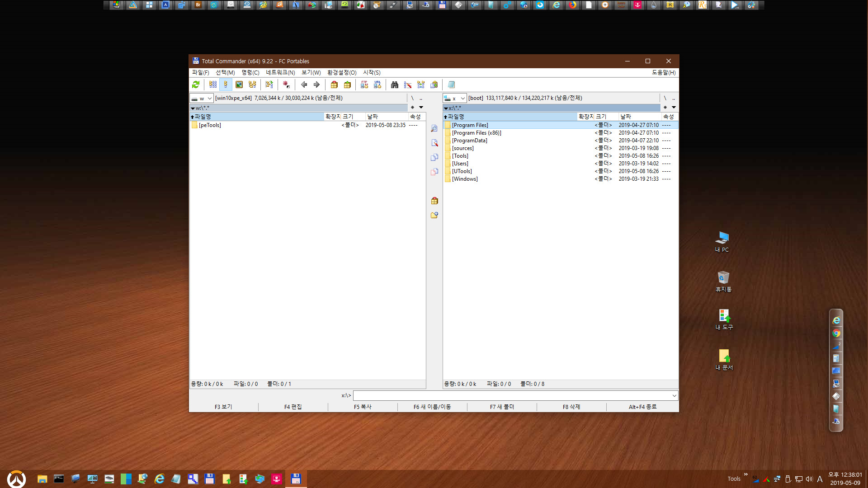This screenshot has width=868, height=488.
Task: Show the directory Tree view icon
Action: 252,84
